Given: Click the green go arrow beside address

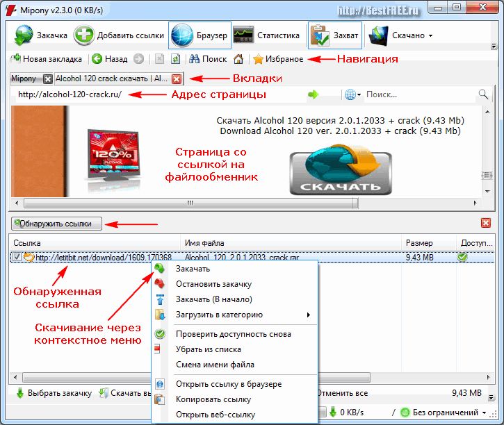Looking at the screenshot, I should [x=313, y=94].
